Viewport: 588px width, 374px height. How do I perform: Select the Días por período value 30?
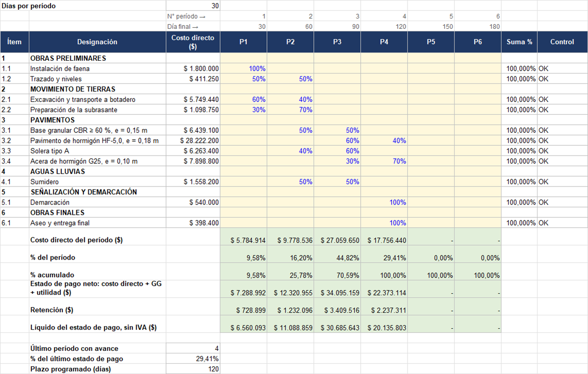193,6
